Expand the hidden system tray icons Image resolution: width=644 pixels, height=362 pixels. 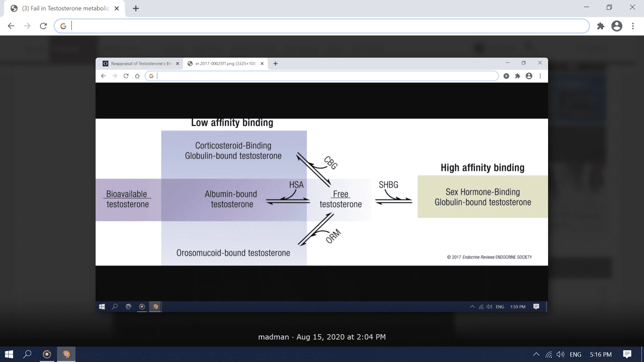(536, 354)
